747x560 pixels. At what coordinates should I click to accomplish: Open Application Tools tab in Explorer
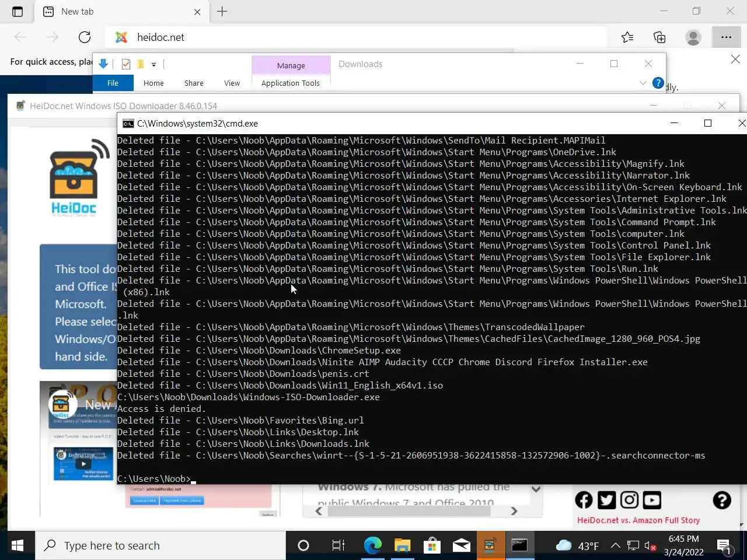[291, 83]
